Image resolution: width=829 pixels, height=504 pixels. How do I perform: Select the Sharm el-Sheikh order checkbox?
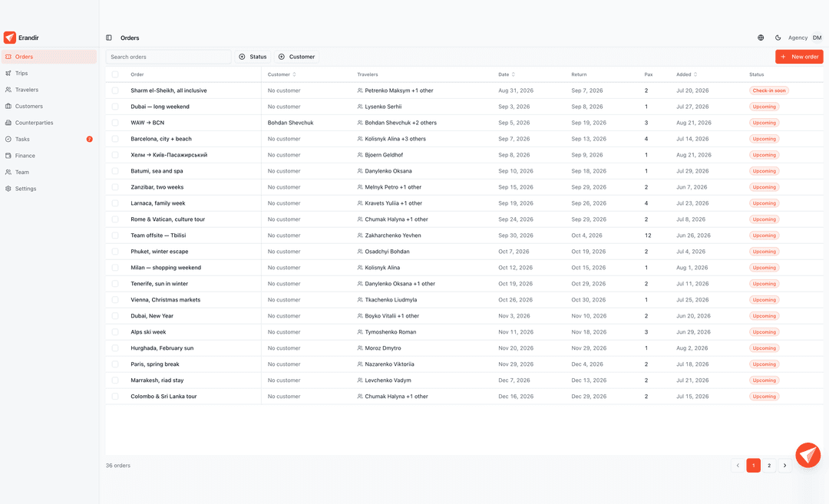point(115,91)
